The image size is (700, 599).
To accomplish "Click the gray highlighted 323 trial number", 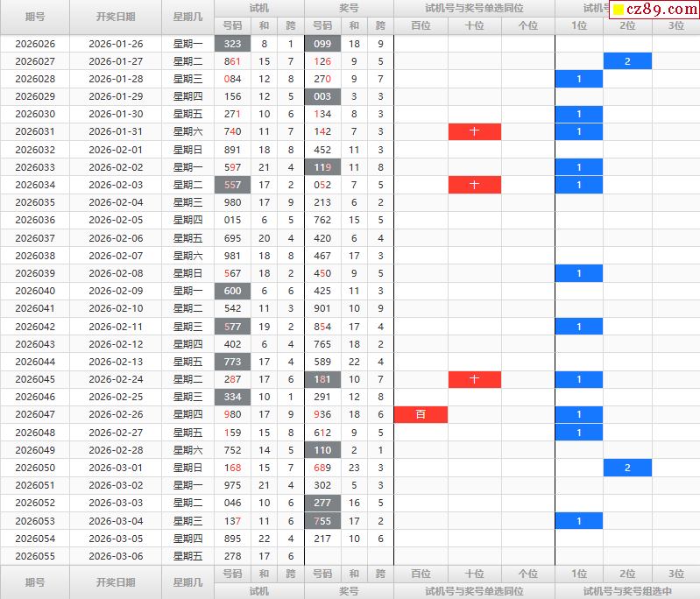I will (233, 44).
